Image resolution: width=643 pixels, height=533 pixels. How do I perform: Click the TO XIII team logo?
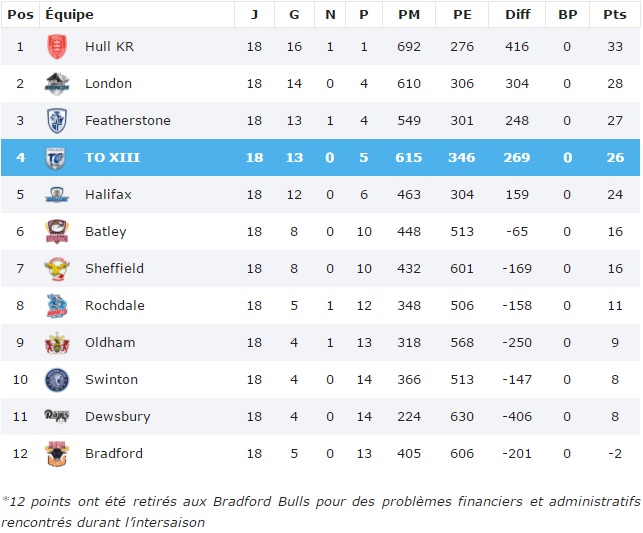click(x=57, y=158)
